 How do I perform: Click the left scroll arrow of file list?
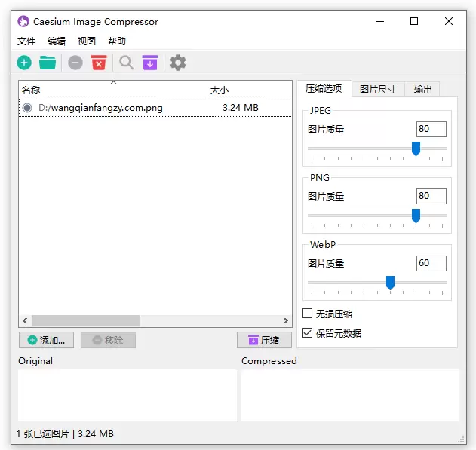[x=25, y=320]
